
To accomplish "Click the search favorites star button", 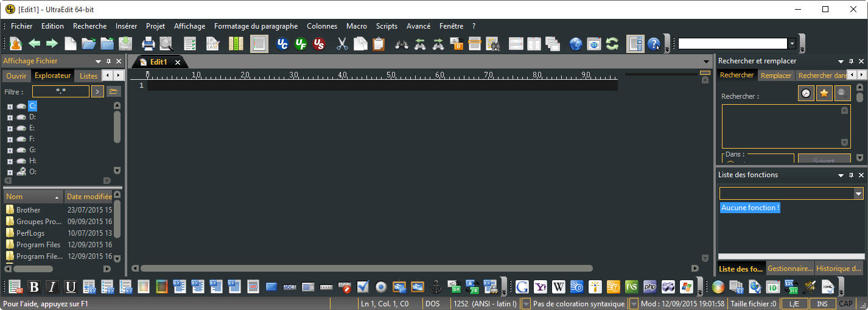I will [x=824, y=93].
